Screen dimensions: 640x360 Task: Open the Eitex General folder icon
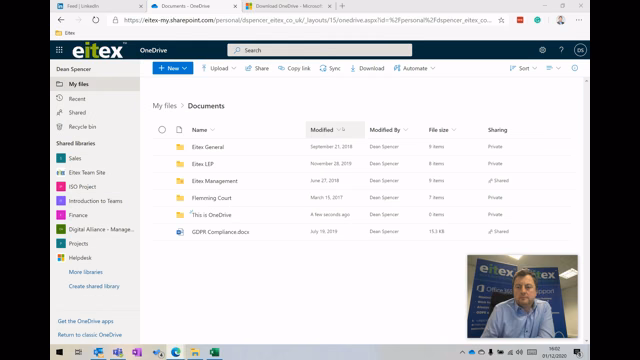coord(180,147)
